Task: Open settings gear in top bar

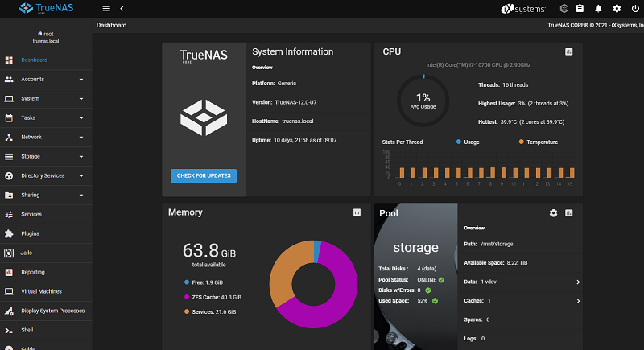Action: click(617, 8)
